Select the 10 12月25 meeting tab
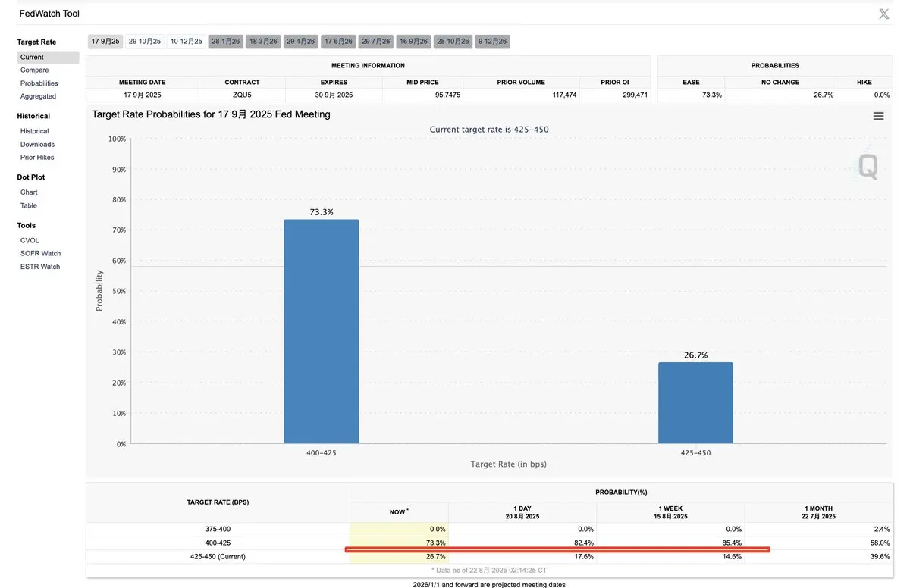 coord(187,42)
